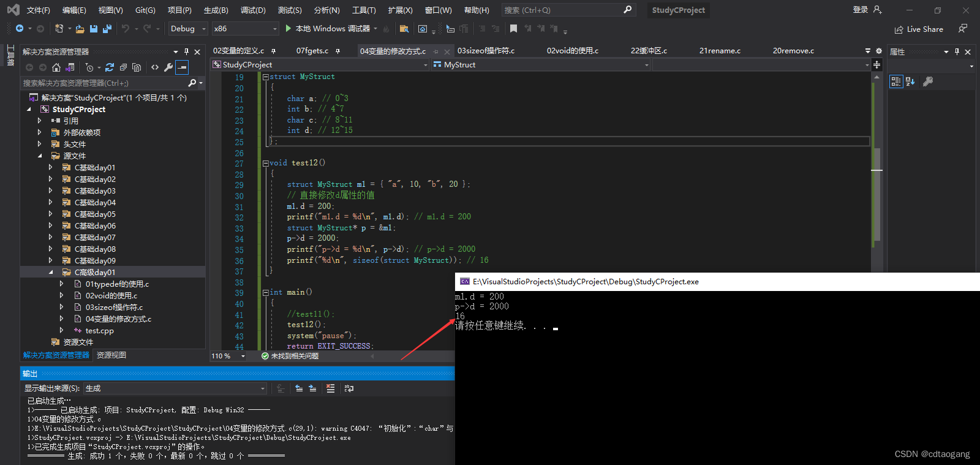Click sync with active document icon

[x=110, y=67]
